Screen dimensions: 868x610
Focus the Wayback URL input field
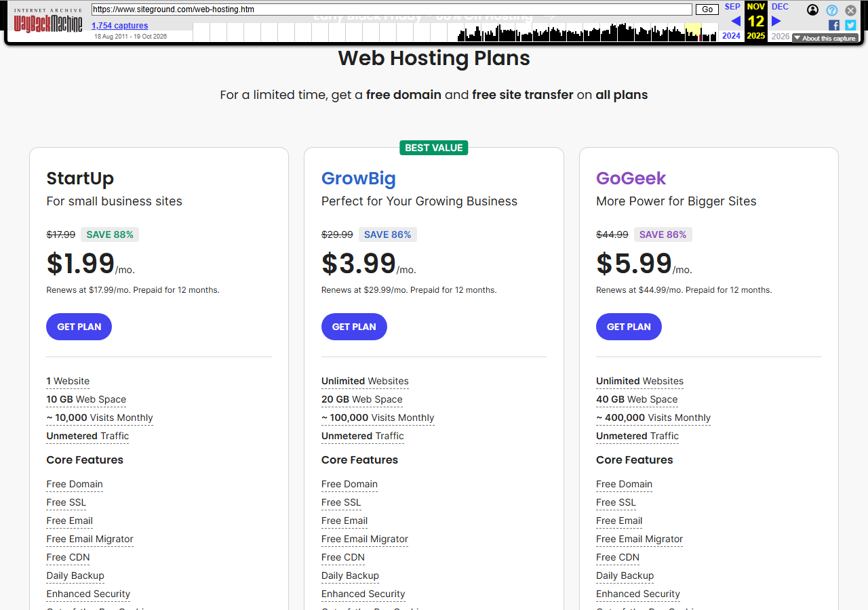coord(392,9)
